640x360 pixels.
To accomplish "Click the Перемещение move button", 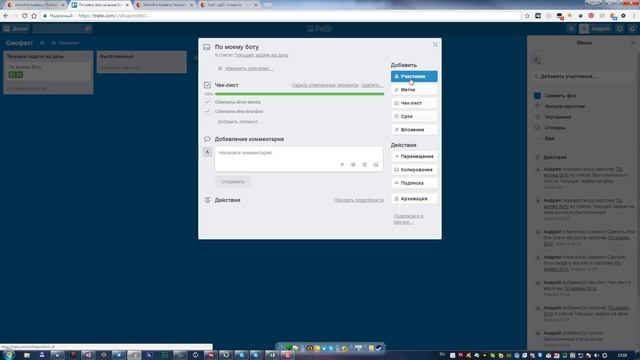I will (414, 156).
